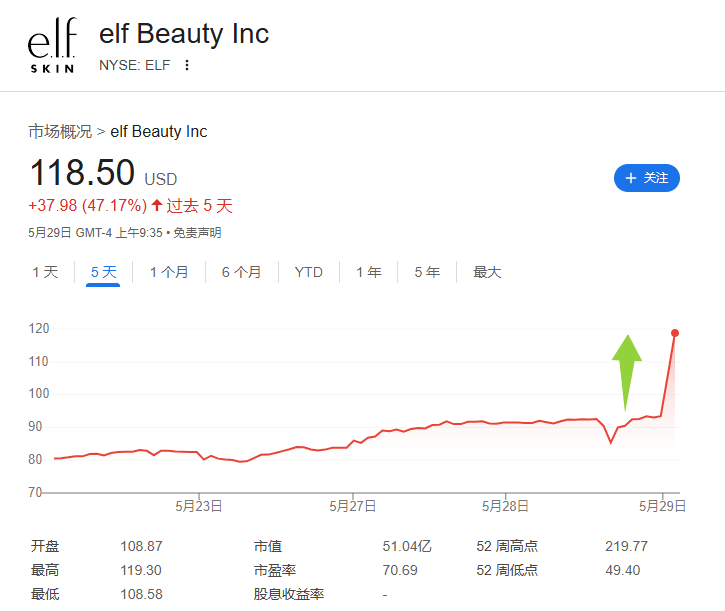Select the 1 天 range tab

(45, 272)
